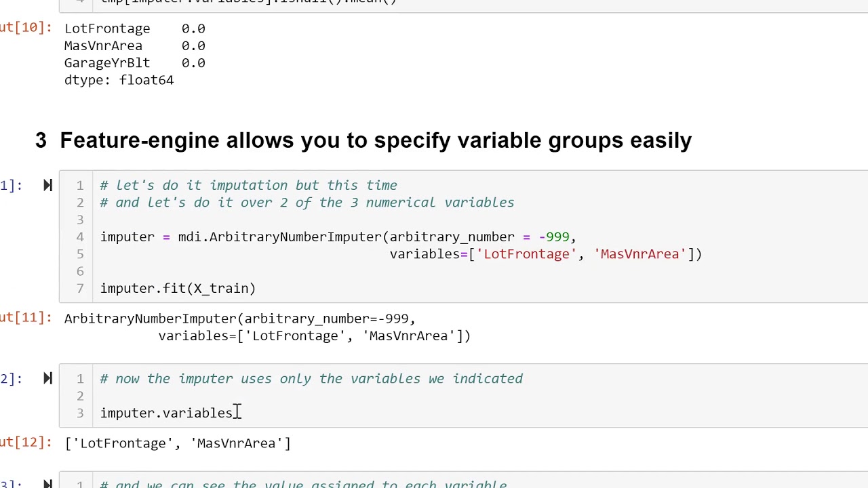
Task: Click the section 3 Feature-engine heading
Action: pos(363,140)
